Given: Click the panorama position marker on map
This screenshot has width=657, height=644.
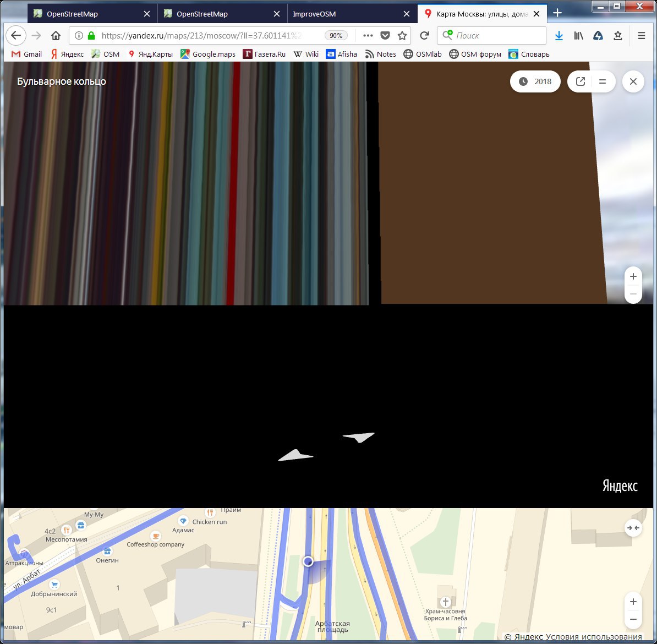Looking at the screenshot, I should 308,561.
